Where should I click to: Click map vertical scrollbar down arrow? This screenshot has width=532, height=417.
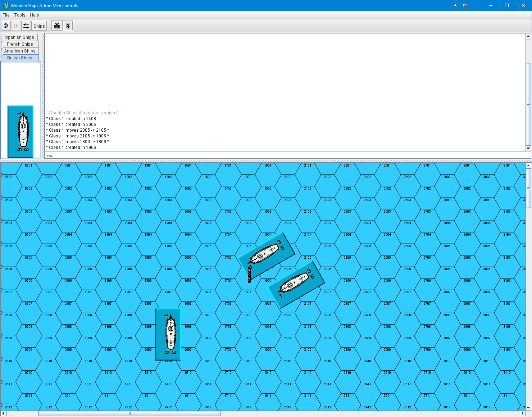(528, 408)
